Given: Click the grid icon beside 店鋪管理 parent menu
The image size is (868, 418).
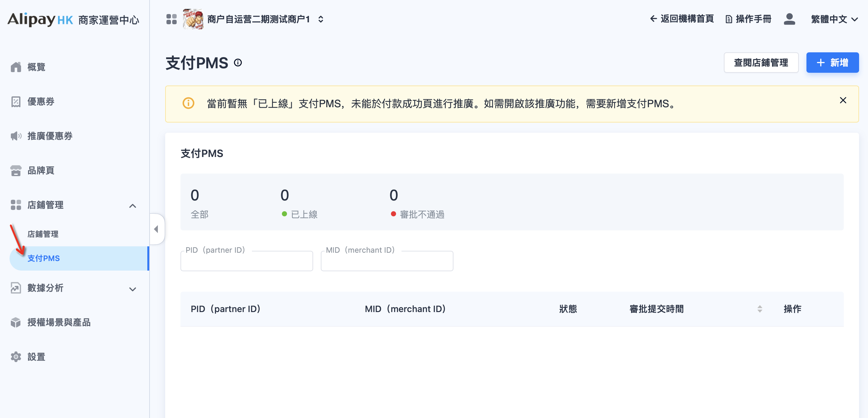Looking at the screenshot, I should (16, 205).
